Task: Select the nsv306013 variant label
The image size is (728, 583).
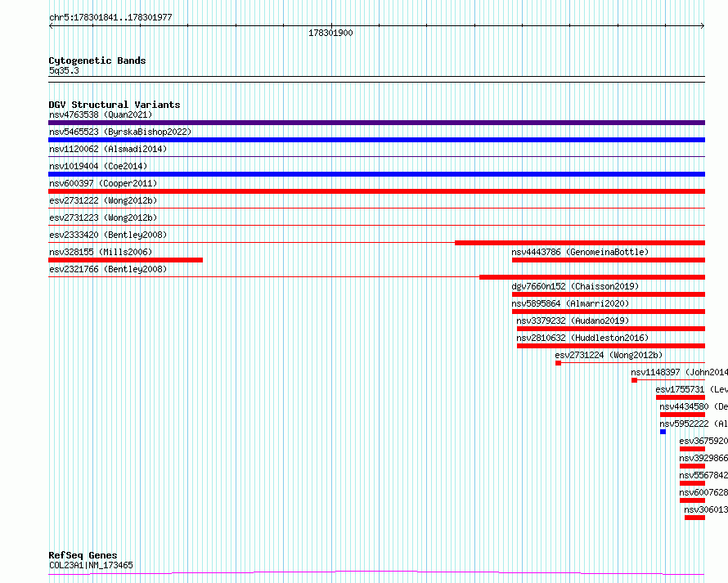Action: click(706, 509)
